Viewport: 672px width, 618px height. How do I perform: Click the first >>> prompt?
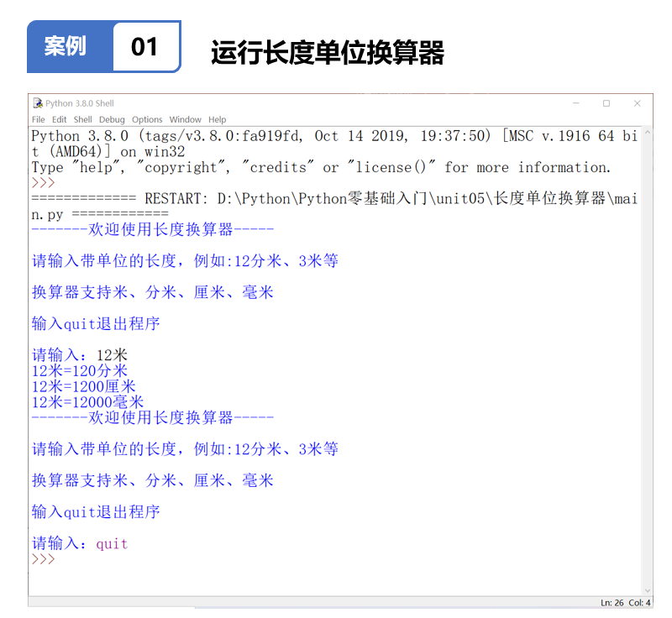click(44, 183)
